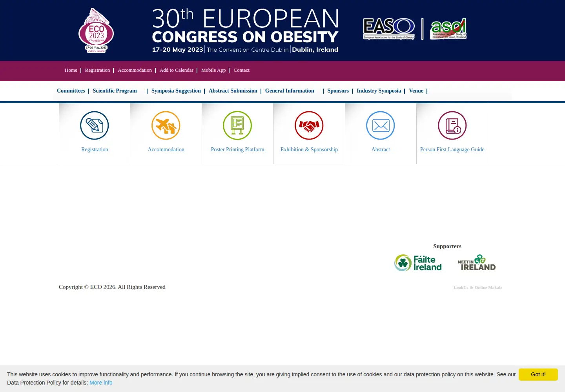Dismiss cookie notice with Got it! button
Screen dimensions: 565x392
[x=538, y=374]
